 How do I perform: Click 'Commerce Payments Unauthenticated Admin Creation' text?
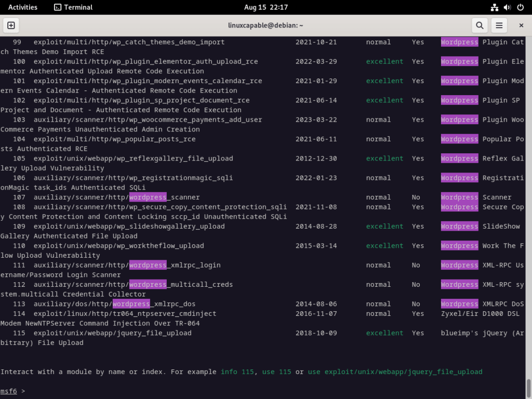tap(100, 129)
